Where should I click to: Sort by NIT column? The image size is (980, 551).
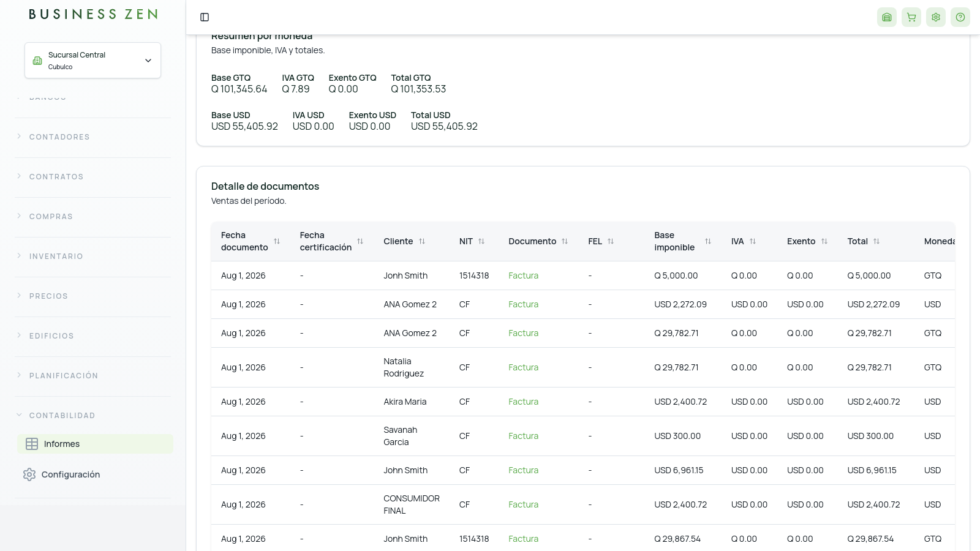(481, 241)
